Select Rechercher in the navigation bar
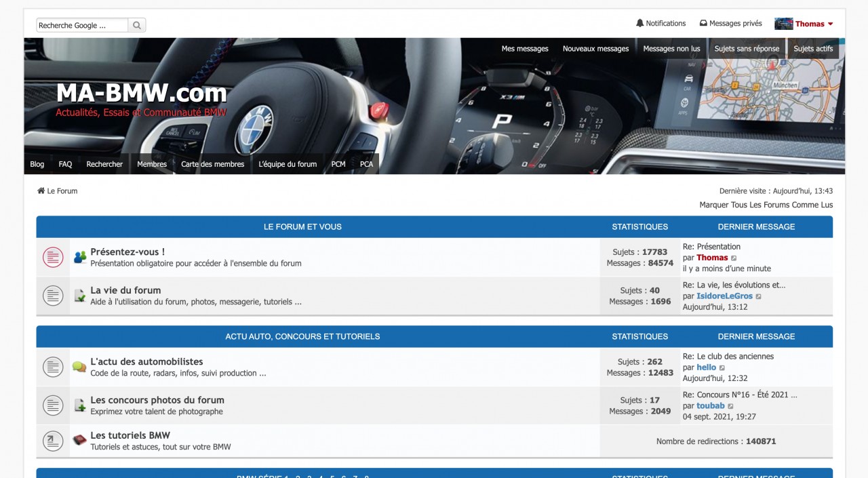Viewport: 868px width, 478px height. click(x=104, y=164)
